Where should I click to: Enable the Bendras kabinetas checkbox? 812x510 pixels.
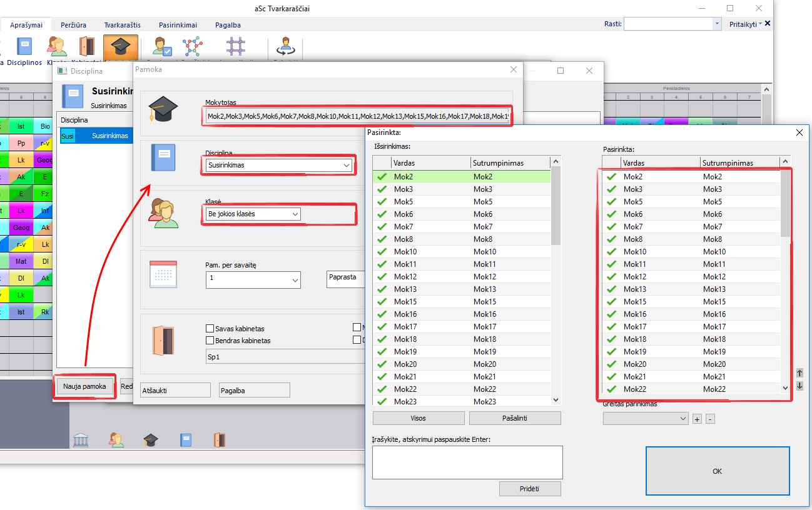coord(210,341)
